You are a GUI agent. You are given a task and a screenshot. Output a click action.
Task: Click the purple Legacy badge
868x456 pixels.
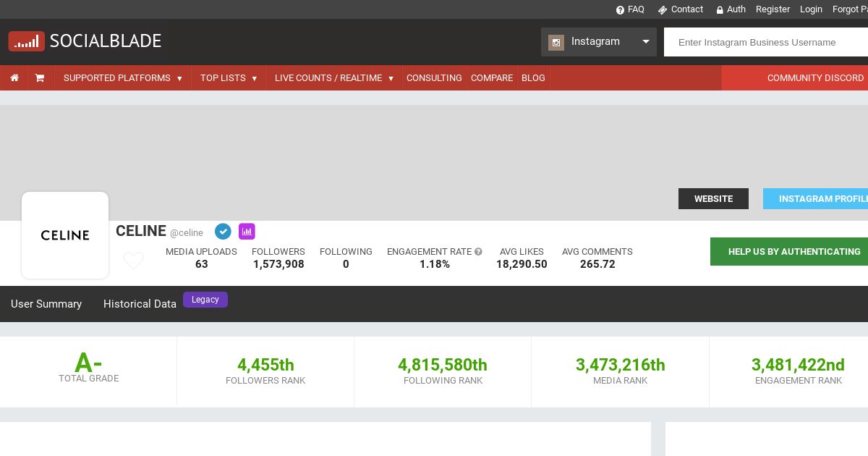coord(205,300)
